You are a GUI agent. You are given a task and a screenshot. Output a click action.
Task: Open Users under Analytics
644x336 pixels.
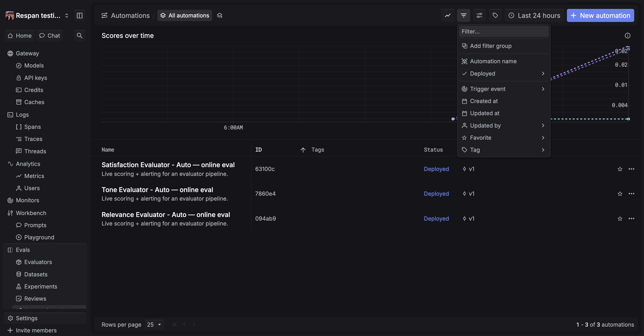[32, 188]
